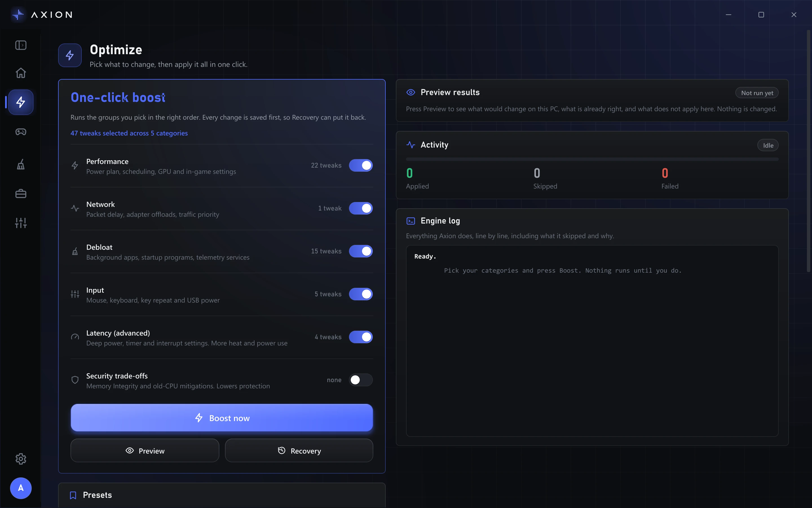The image size is (812, 508).
Task: Click the none label for Security
Action: 334,380
